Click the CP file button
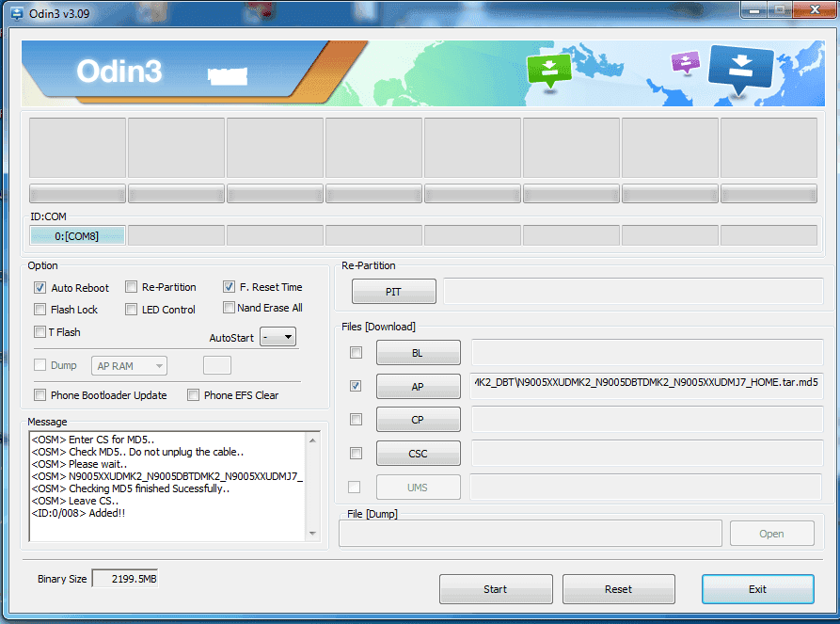 point(419,420)
